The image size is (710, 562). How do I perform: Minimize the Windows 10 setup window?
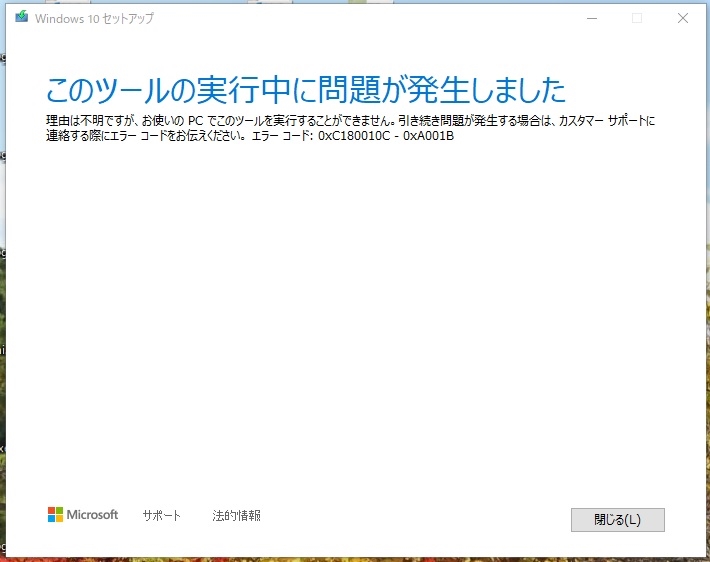click(x=592, y=18)
